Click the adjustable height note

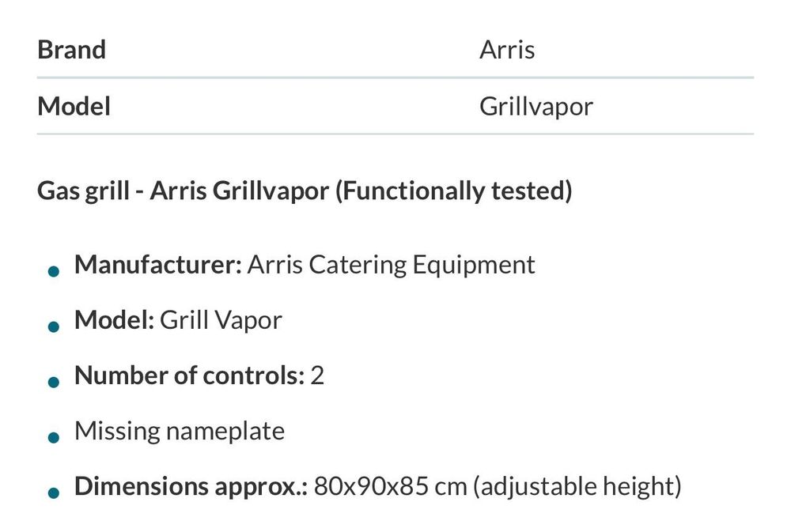(x=577, y=487)
